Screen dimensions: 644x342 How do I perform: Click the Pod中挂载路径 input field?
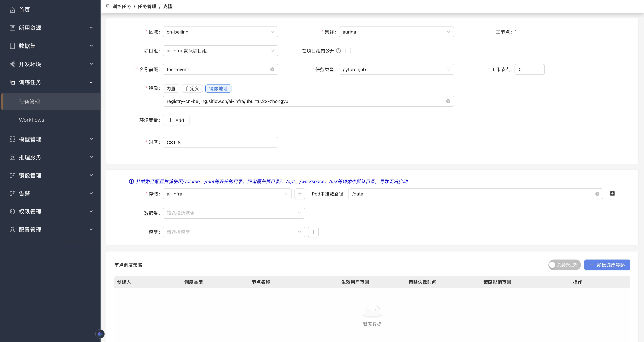(x=475, y=194)
